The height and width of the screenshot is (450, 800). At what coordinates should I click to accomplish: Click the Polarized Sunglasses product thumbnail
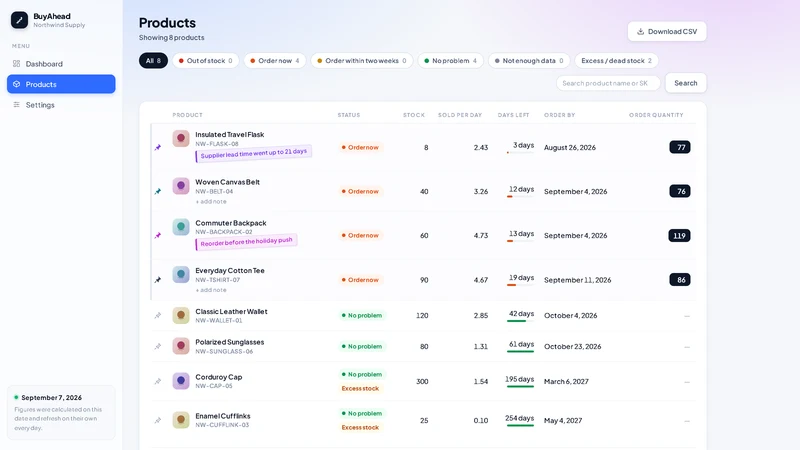click(x=181, y=346)
